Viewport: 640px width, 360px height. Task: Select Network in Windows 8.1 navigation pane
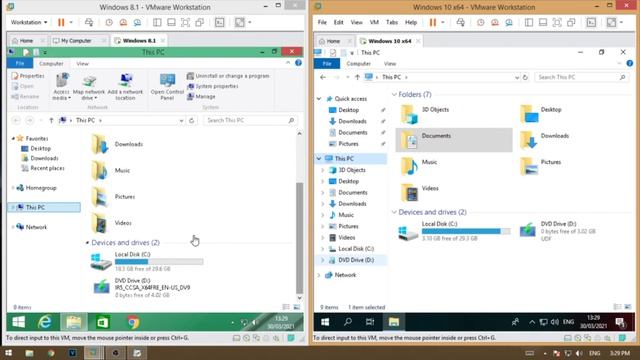[31, 227]
